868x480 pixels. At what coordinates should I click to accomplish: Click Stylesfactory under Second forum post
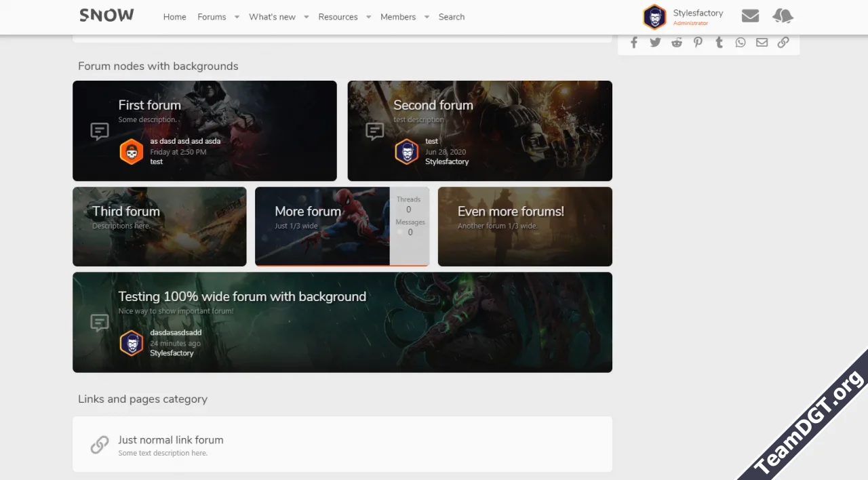447,161
